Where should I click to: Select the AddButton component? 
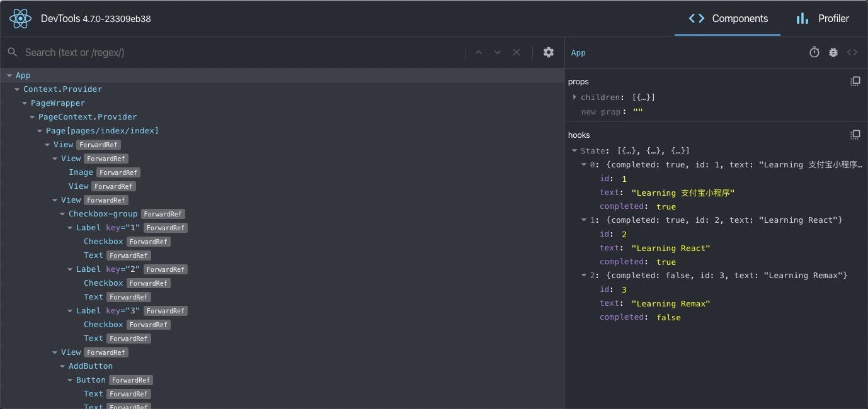point(90,366)
